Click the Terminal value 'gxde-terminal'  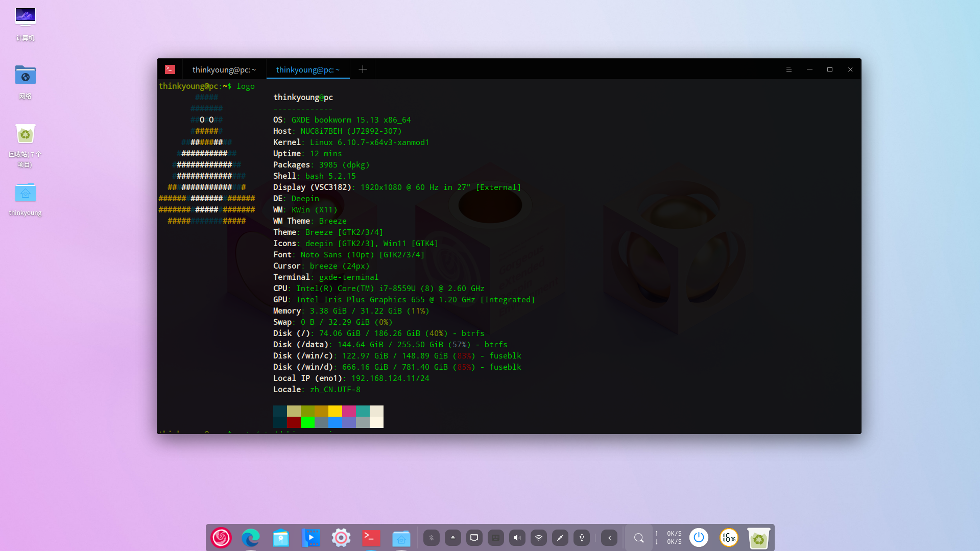pos(349,277)
